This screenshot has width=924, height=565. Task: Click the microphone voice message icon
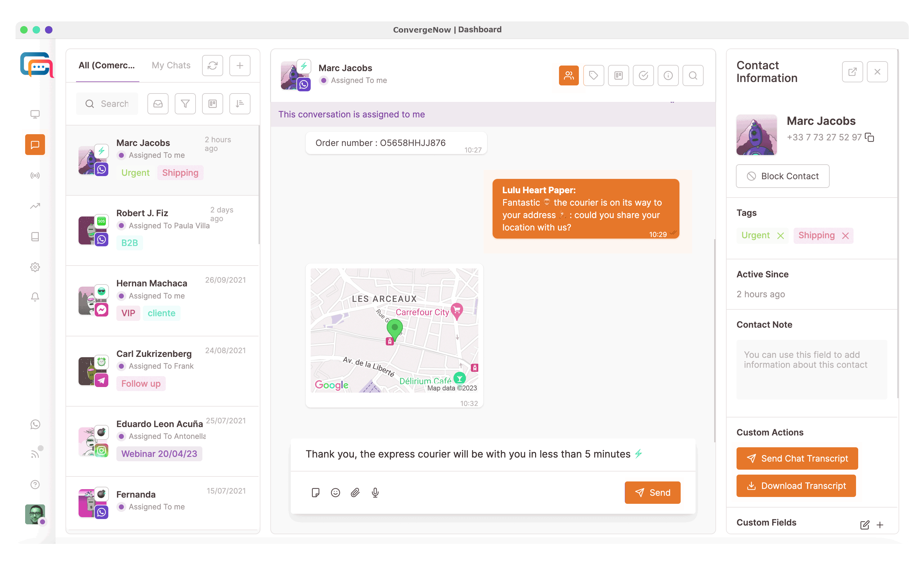tap(375, 493)
